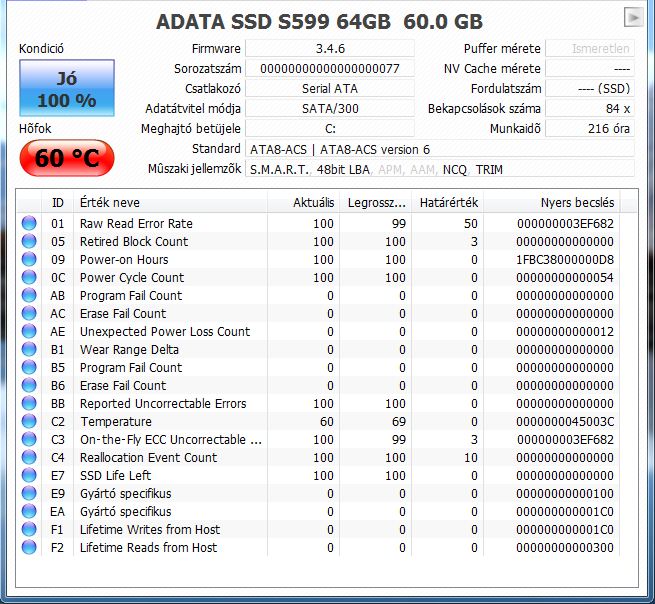Select the Power Cycle Count name

132,277
